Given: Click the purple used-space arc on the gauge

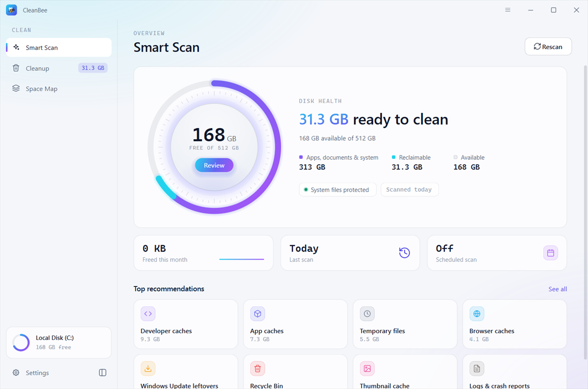Looking at the screenshot, I should coord(279,147).
